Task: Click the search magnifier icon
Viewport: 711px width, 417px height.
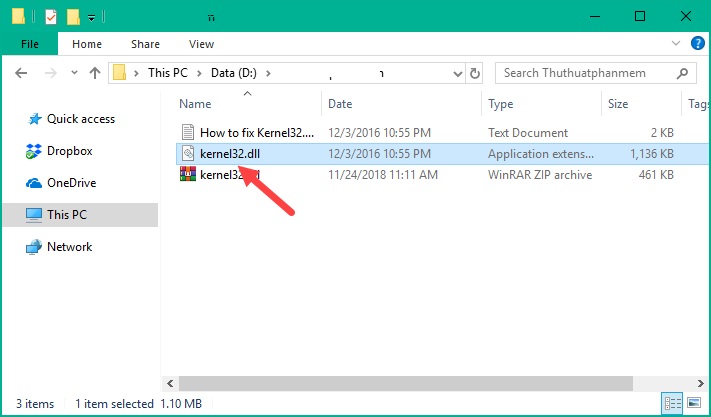Action: coord(682,73)
